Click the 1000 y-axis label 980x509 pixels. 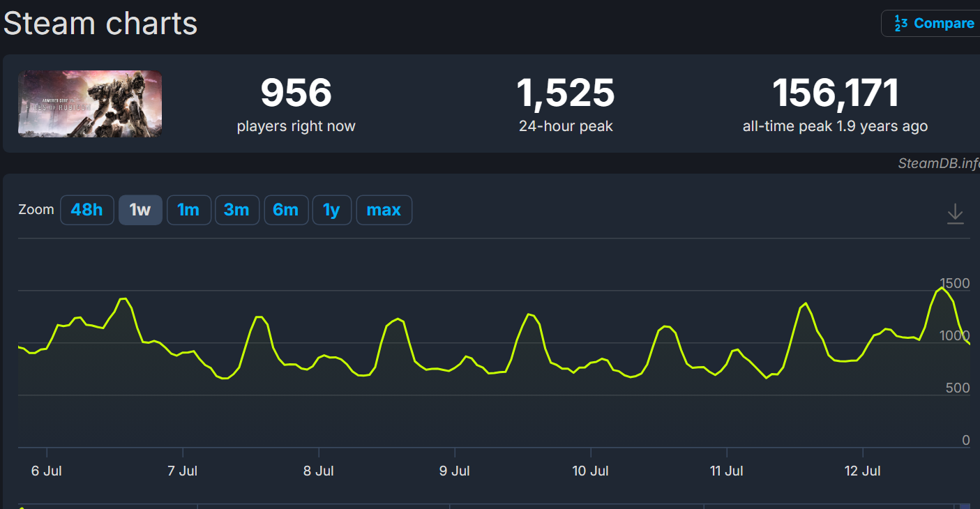956,335
